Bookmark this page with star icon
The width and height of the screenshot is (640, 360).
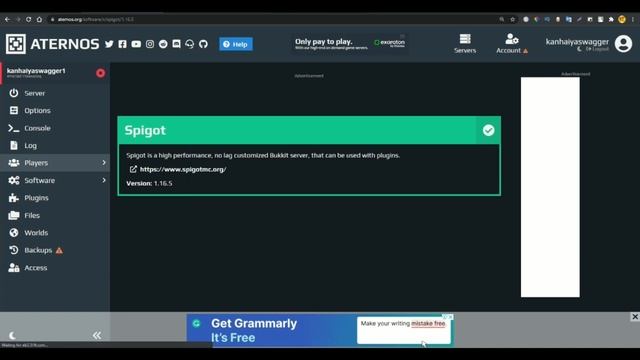[513, 19]
